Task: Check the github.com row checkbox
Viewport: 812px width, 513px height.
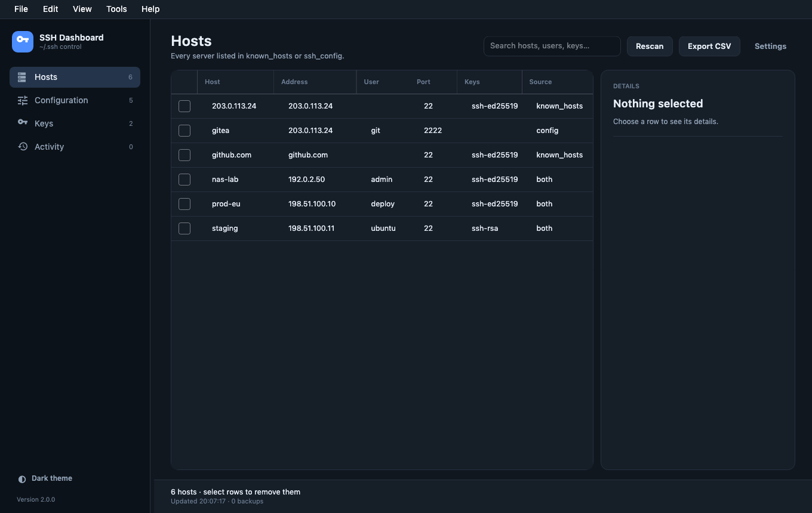Action: (x=184, y=155)
